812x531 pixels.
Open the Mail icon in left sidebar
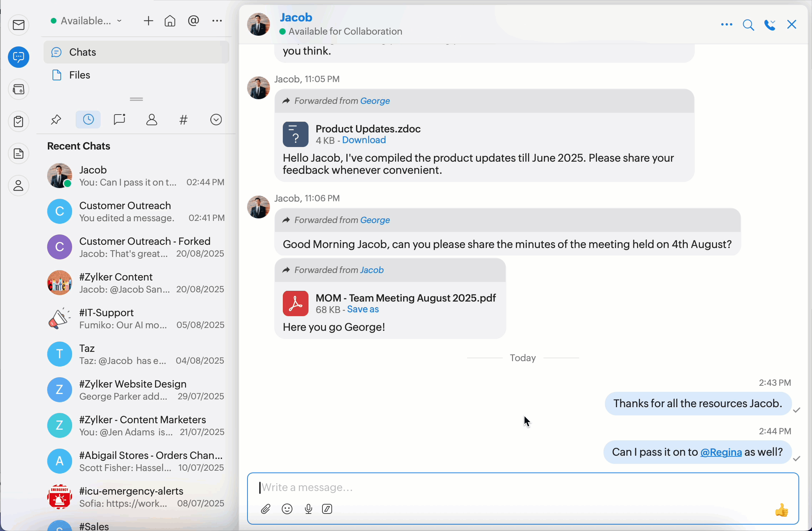point(19,25)
